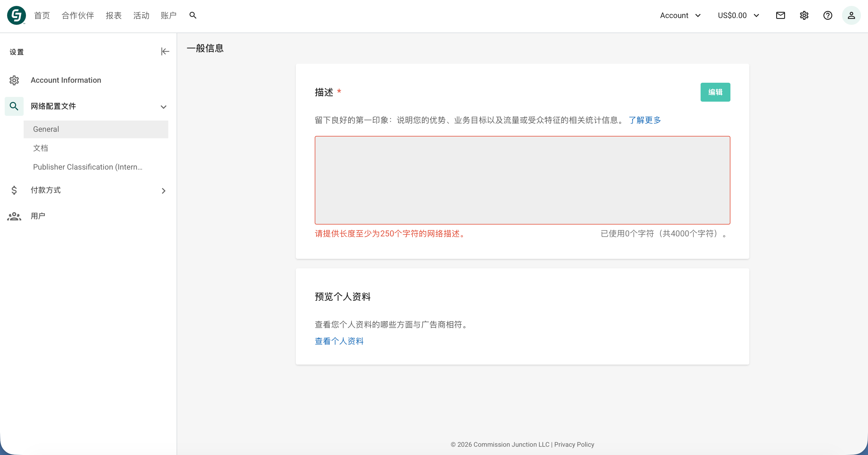Click the 一般信息 page heading
Viewport: 868px width, 455px height.
point(205,48)
